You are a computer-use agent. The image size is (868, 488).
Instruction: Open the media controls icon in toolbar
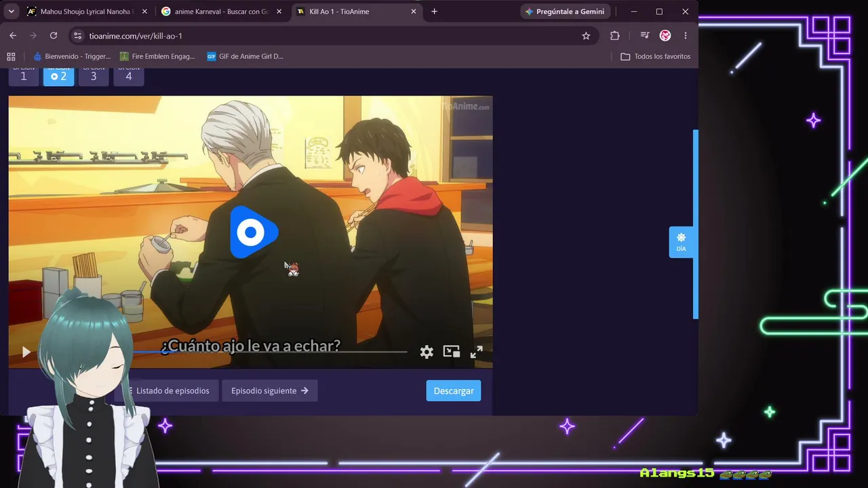coord(644,36)
